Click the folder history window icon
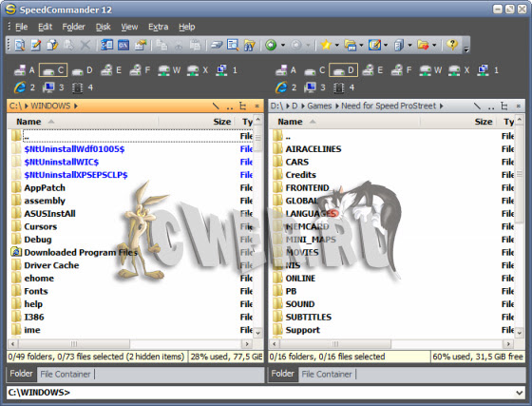This screenshot has height=406, width=532. [x=350, y=45]
